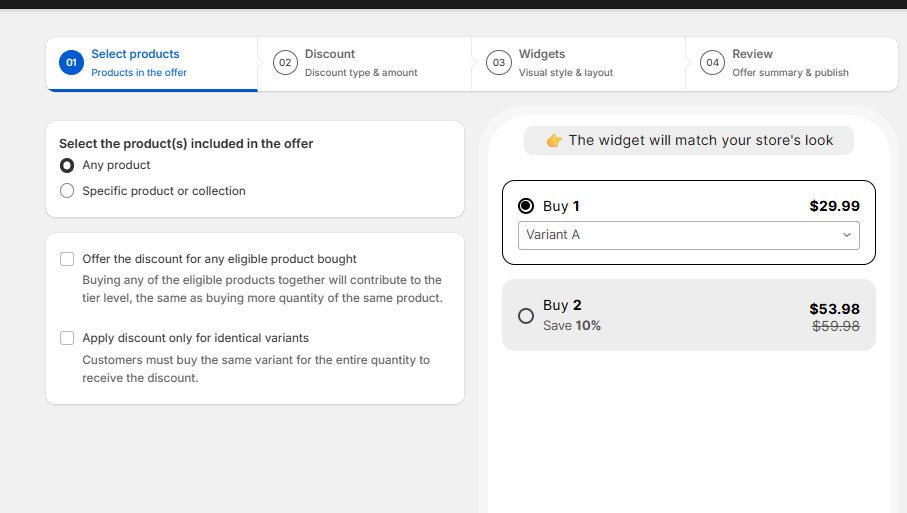The width and height of the screenshot is (907, 513).
Task: Click the step 04 circle icon
Action: (x=712, y=63)
